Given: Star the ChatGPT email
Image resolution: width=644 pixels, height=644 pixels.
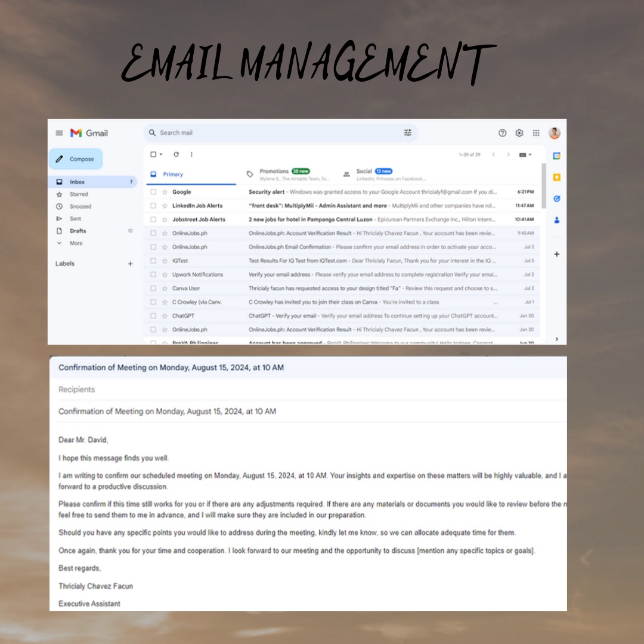Looking at the screenshot, I should click(x=165, y=316).
